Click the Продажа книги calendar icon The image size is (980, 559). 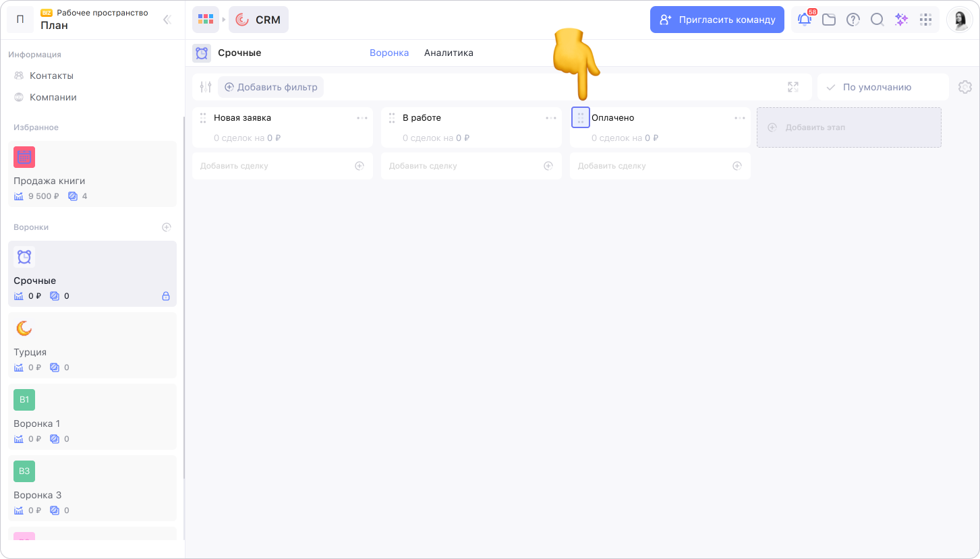tap(24, 157)
